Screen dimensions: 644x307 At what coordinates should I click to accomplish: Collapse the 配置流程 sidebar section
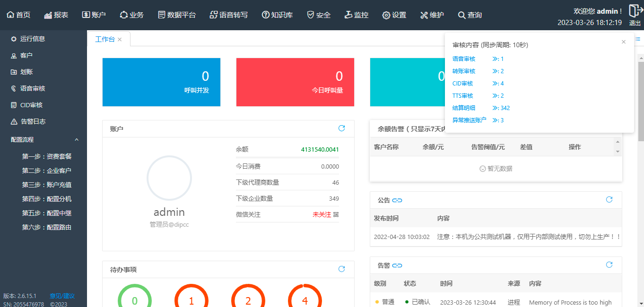[77, 140]
